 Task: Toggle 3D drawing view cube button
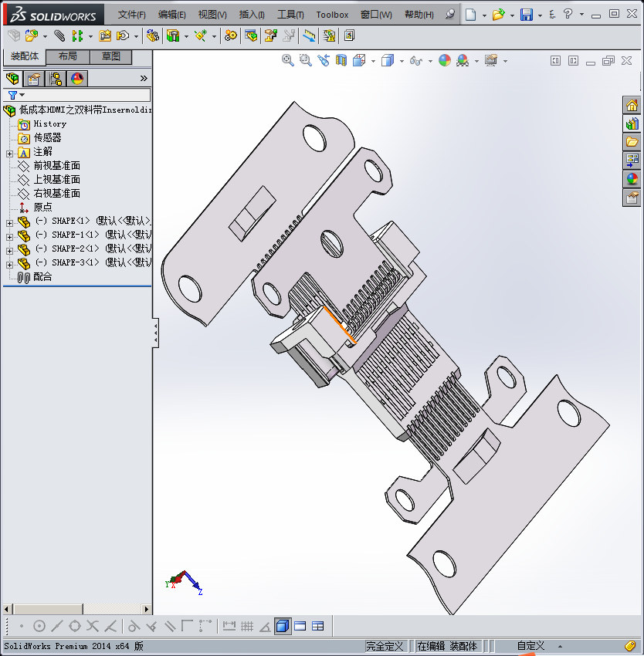(x=283, y=626)
